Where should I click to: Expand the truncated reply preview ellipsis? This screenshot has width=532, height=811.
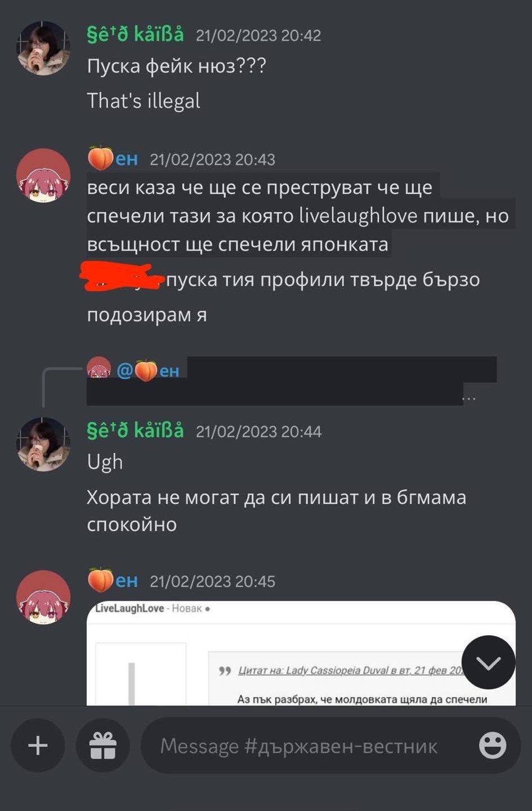coord(468,398)
